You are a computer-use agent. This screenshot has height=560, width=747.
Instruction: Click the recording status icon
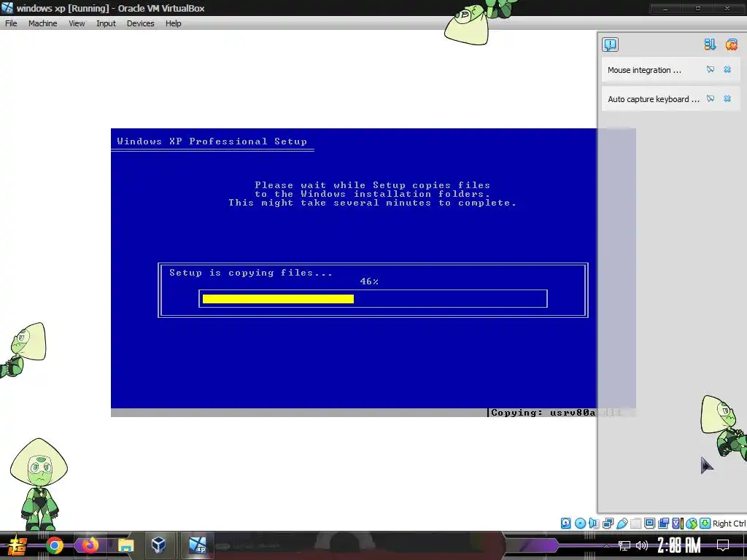[x=663, y=524]
